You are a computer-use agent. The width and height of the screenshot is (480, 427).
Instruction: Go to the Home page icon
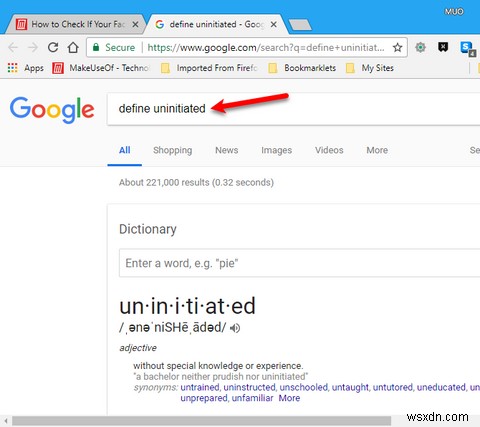tap(73, 48)
